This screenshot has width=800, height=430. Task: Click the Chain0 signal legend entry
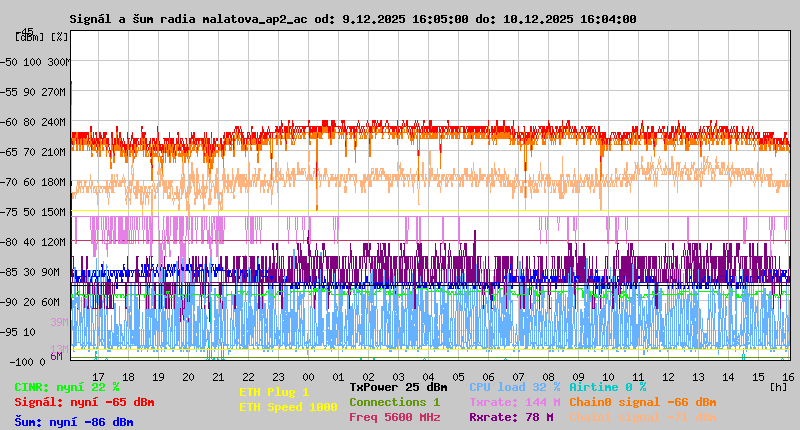[x=642, y=402]
